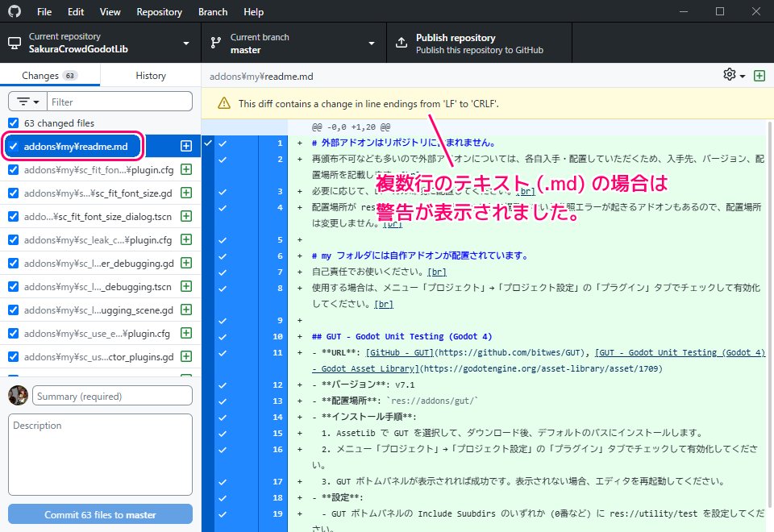Click the GitHub Desktop logo icon
Image resolution: width=774 pixels, height=532 pixels.
pos(14,11)
